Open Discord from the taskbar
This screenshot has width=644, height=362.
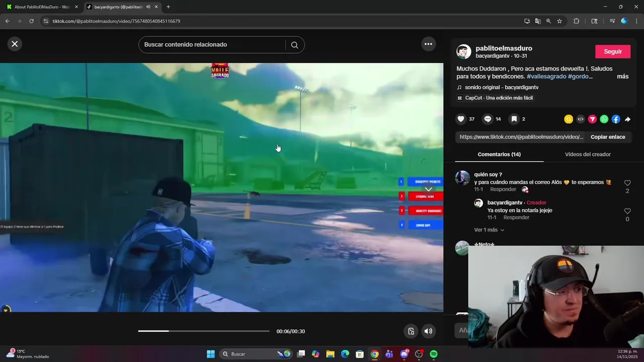tap(404, 354)
